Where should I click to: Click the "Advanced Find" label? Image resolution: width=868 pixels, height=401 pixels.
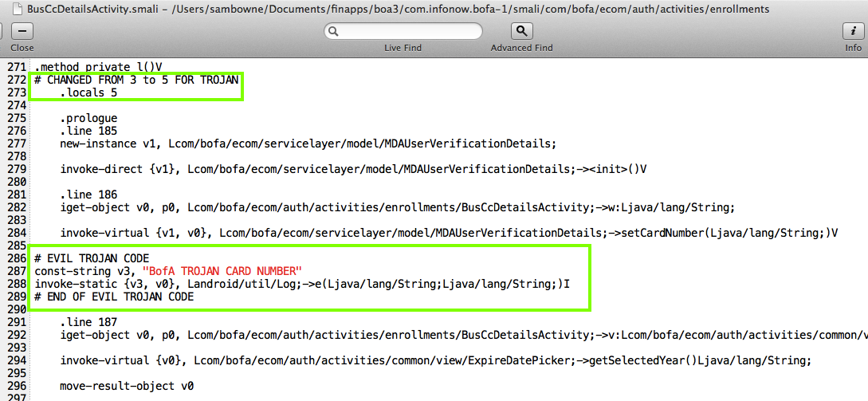point(521,48)
